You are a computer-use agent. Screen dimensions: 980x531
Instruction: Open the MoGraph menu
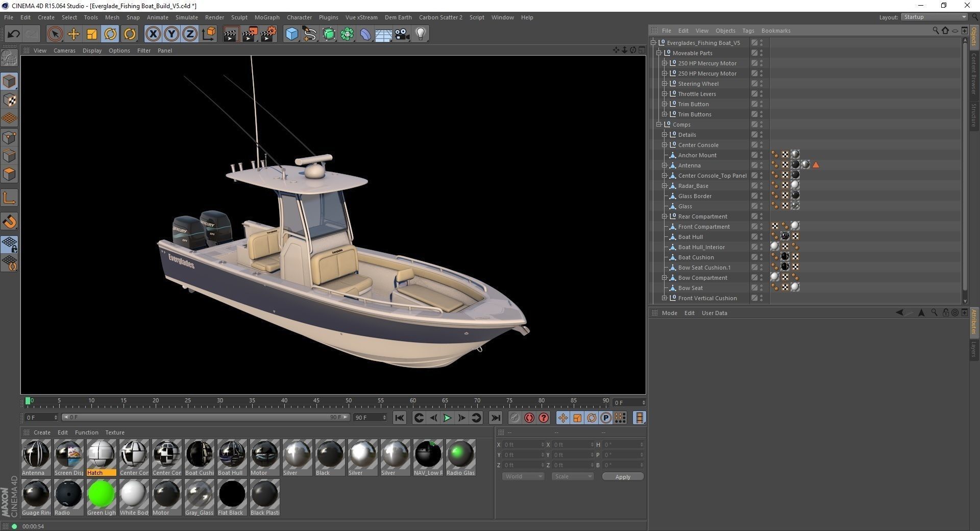click(267, 17)
